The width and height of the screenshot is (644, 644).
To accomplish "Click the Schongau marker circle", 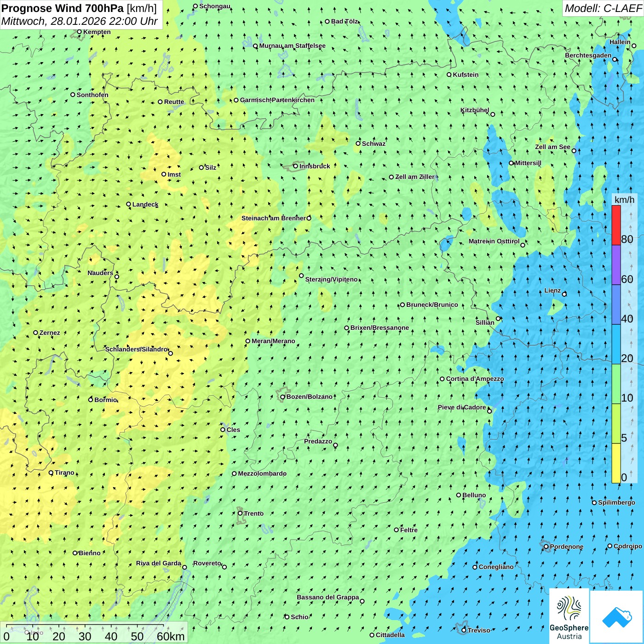I will coord(195,6).
